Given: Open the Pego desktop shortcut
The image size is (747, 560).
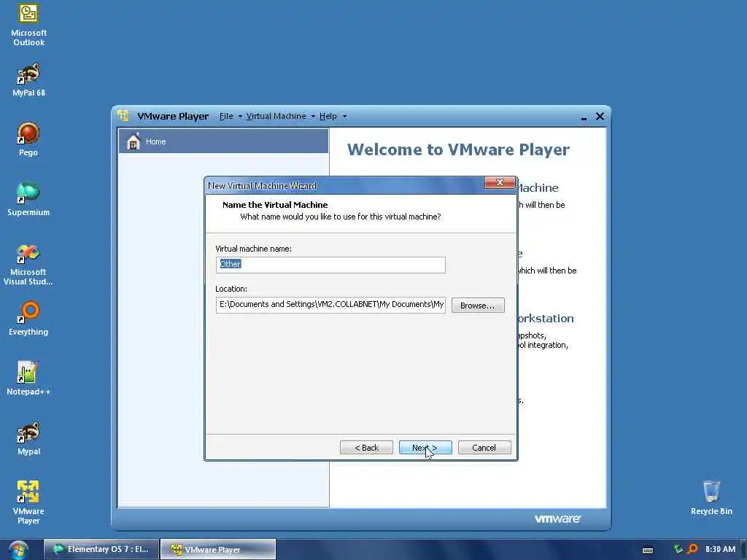Looking at the screenshot, I should point(28,139).
